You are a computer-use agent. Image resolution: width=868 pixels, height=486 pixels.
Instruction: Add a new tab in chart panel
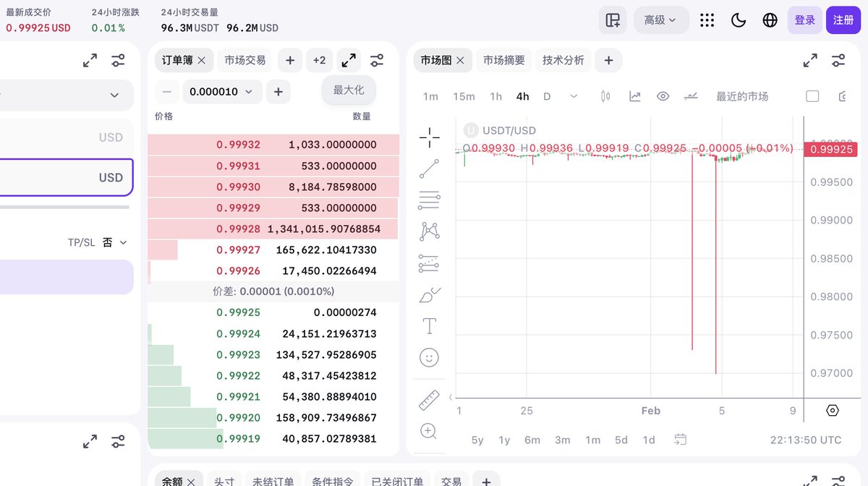608,61
